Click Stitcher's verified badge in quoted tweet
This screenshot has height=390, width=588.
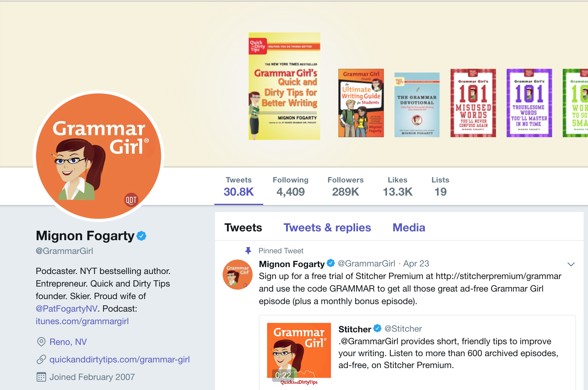[377, 329]
